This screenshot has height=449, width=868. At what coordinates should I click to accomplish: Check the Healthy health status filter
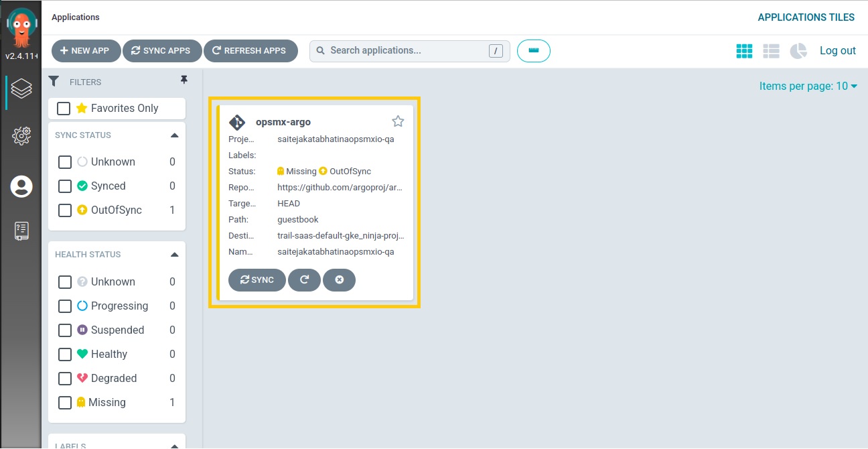click(x=65, y=355)
